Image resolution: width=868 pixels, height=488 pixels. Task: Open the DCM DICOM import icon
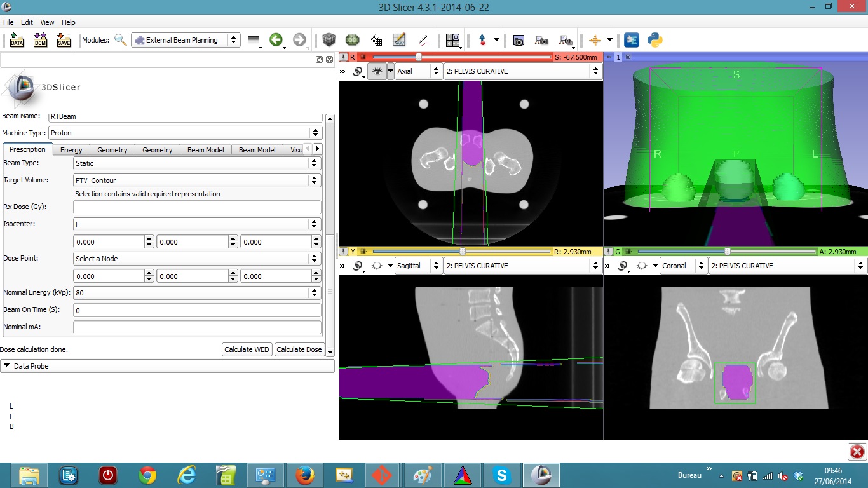[x=40, y=40]
